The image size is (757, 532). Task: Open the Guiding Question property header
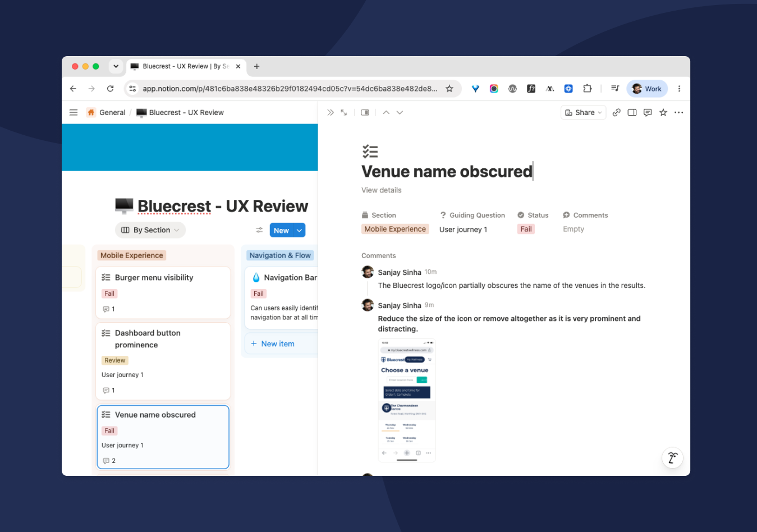pyautogui.click(x=472, y=215)
